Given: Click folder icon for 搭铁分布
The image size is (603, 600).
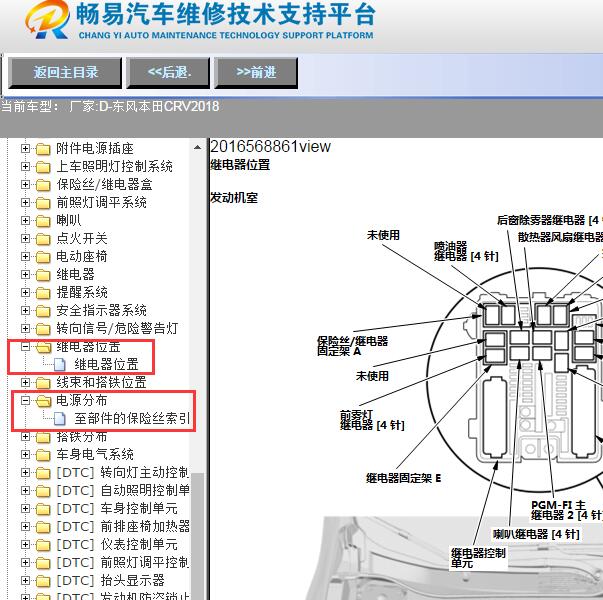Looking at the screenshot, I should (x=43, y=437).
